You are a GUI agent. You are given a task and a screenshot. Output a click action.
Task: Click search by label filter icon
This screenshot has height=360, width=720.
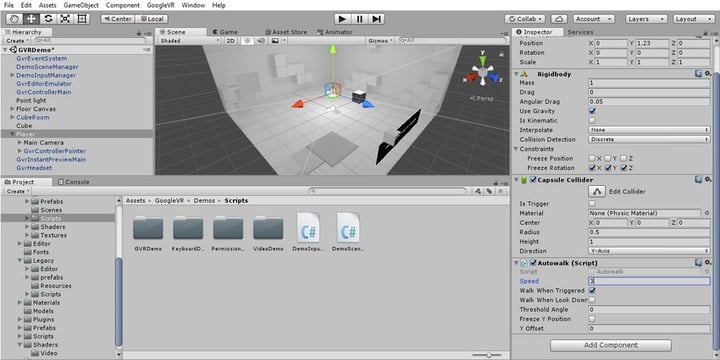click(489, 191)
